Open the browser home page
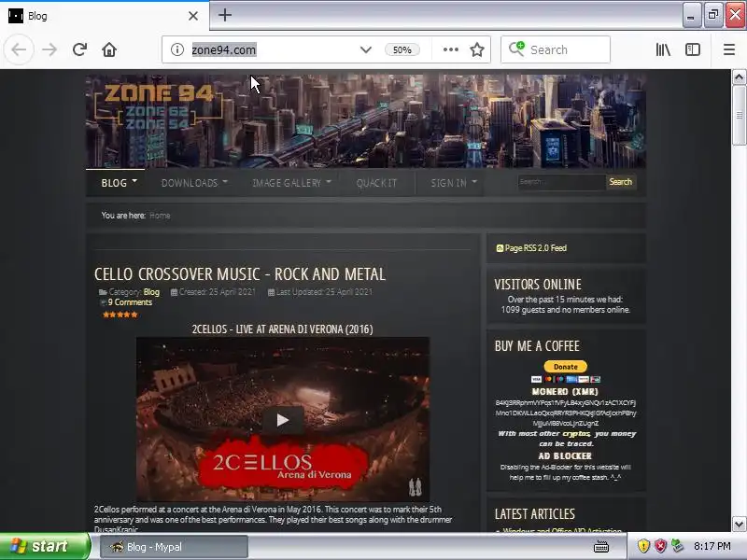 click(109, 49)
